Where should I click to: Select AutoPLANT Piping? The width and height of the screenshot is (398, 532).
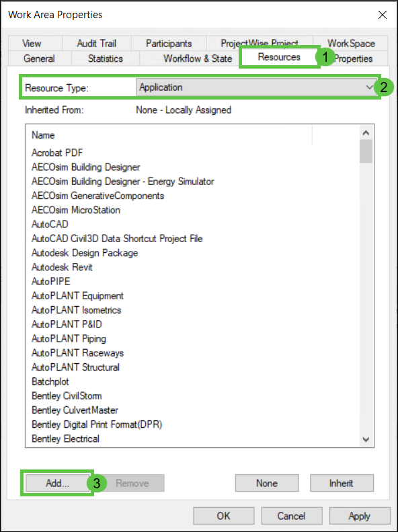(69, 338)
